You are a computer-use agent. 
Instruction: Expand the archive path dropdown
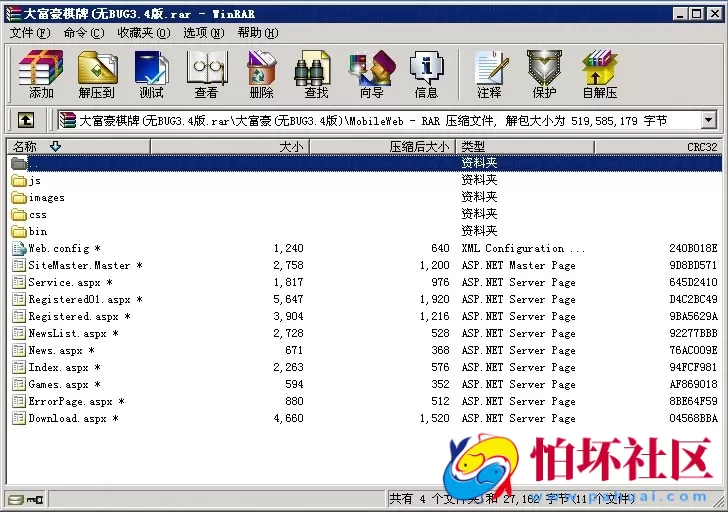tap(709, 121)
